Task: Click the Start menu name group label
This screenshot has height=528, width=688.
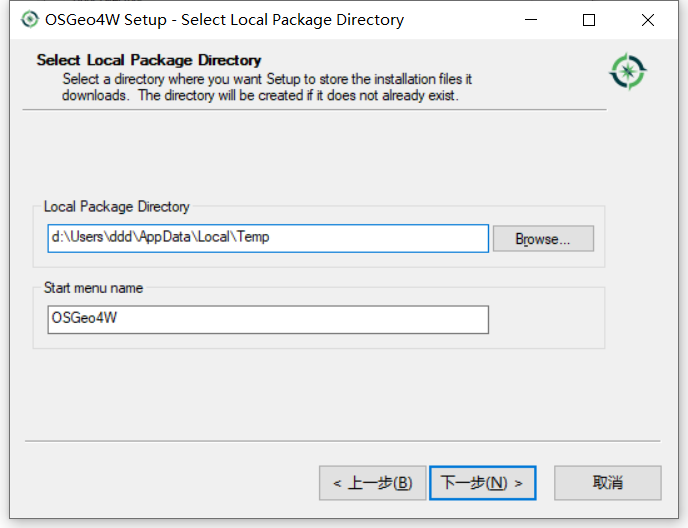Action: click(93, 288)
